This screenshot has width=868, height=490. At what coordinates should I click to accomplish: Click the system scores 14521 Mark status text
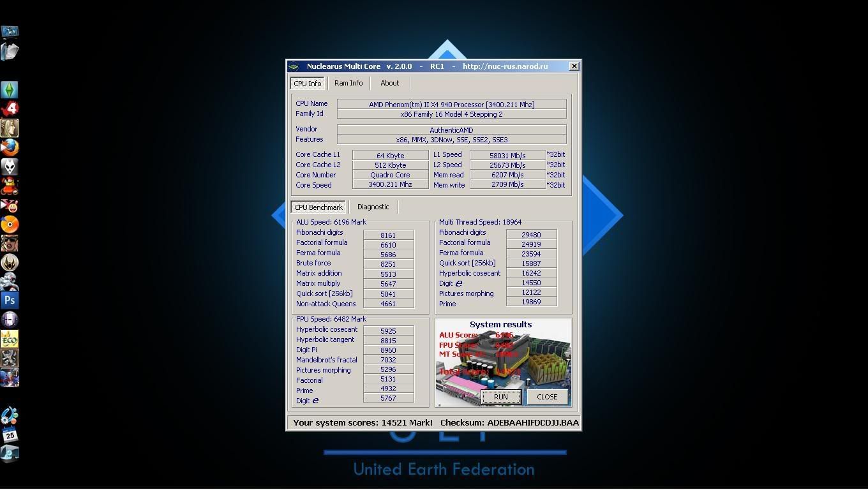(363, 422)
